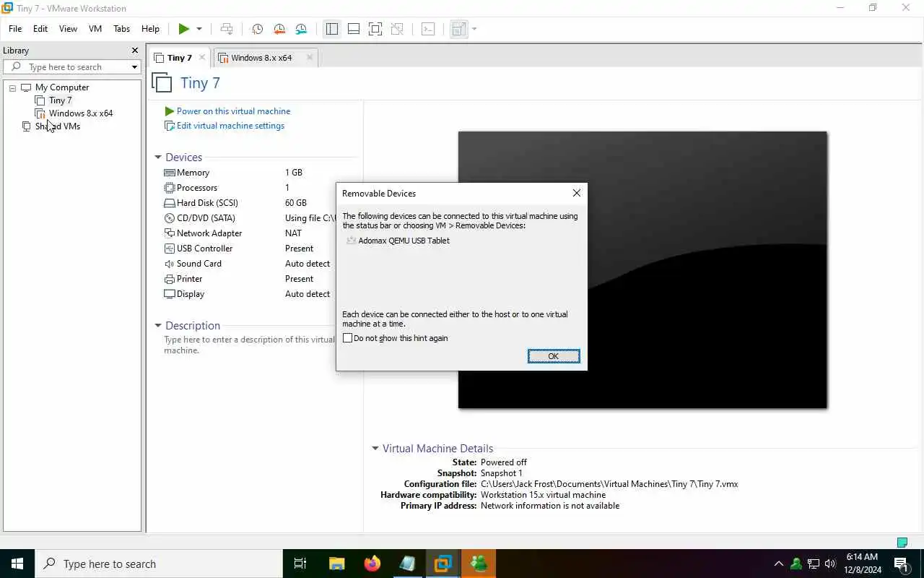This screenshot has width=924, height=578.
Task: Click the green Power On play icon in toolbar
Action: coord(184,29)
